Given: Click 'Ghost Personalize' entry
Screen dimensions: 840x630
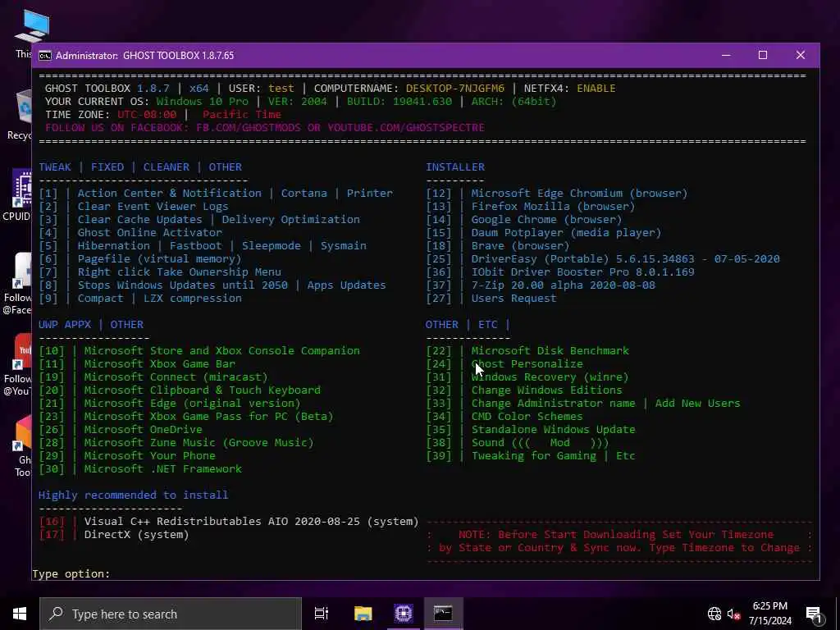Looking at the screenshot, I should (527, 363).
